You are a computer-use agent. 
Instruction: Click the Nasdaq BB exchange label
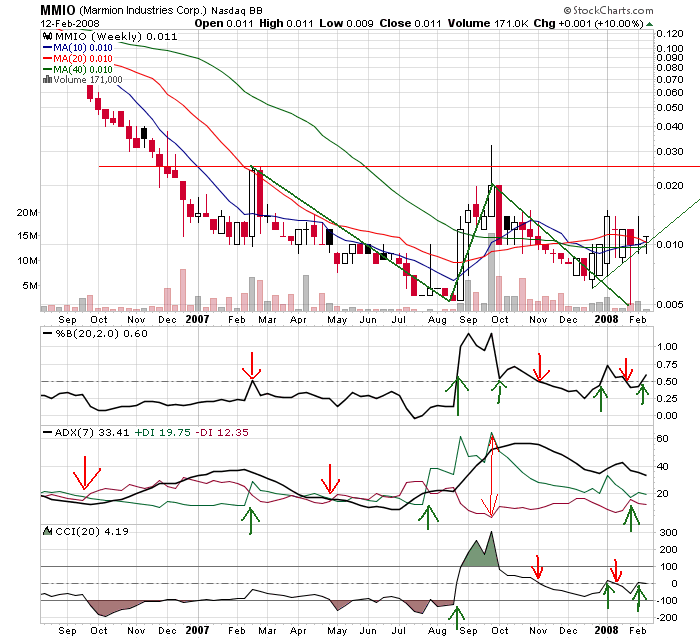point(237,10)
